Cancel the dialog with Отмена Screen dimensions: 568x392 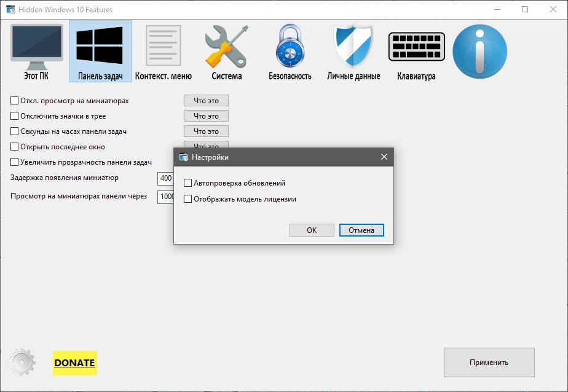coord(361,230)
